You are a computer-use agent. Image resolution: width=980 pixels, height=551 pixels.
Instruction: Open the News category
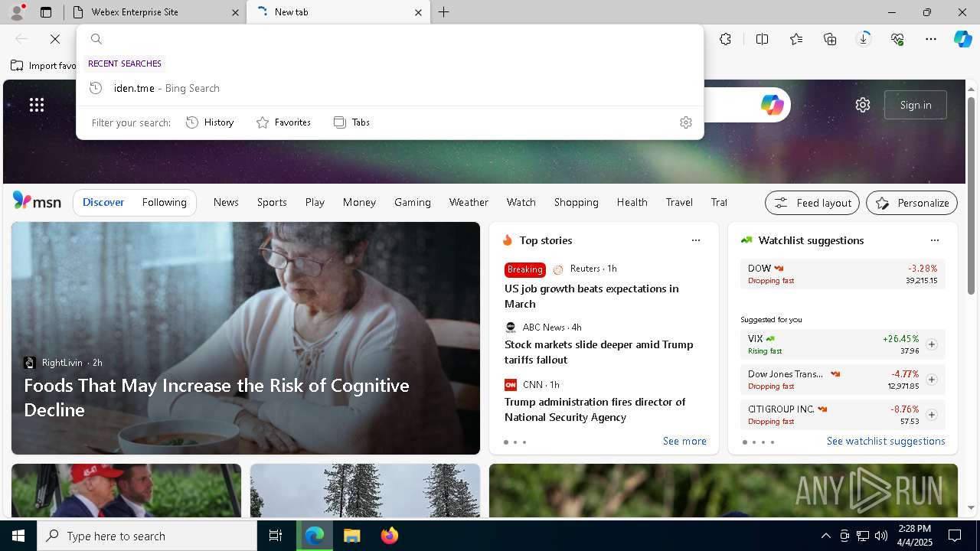pyautogui.click(x=226, y=202)
